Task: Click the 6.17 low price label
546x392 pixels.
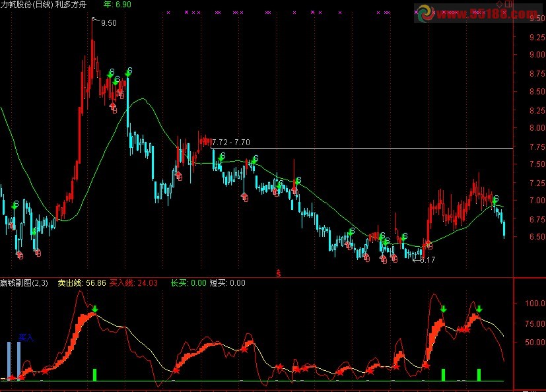Action: [427, 260]
